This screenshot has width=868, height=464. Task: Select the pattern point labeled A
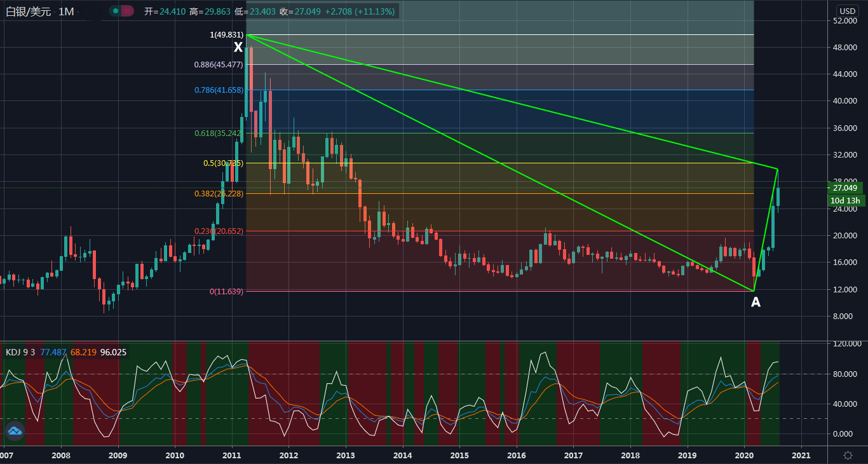756,303
